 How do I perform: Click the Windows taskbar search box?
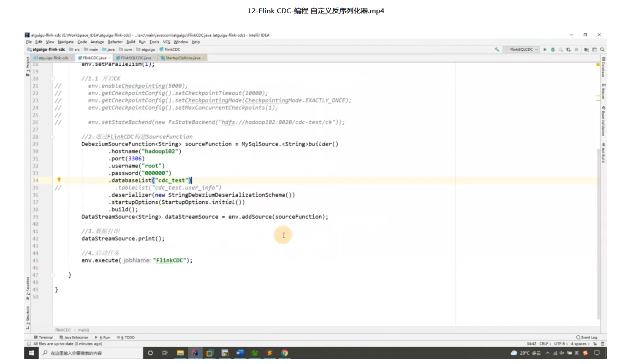[x=91, y=353]
